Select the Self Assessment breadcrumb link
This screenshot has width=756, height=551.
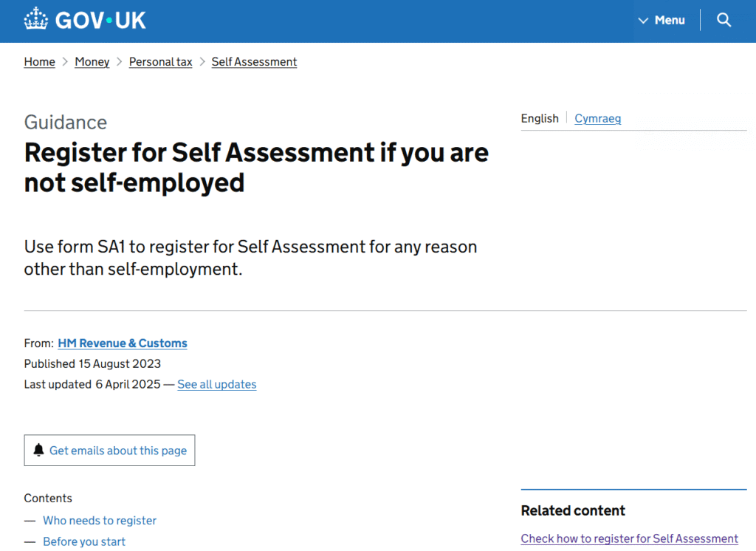click(x=254, y=62)
